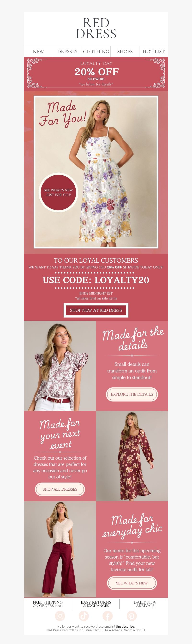Screen dimensions: 192x644
Task: Go to the SHOES navigation item
Action: click(x=125, y=52)
